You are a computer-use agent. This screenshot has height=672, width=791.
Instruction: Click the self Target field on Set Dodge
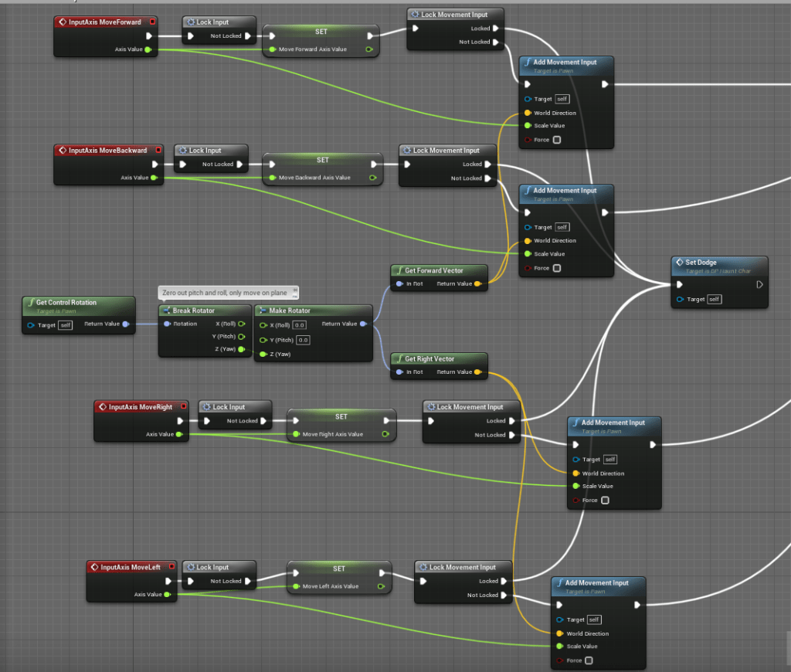click(715, 299)
